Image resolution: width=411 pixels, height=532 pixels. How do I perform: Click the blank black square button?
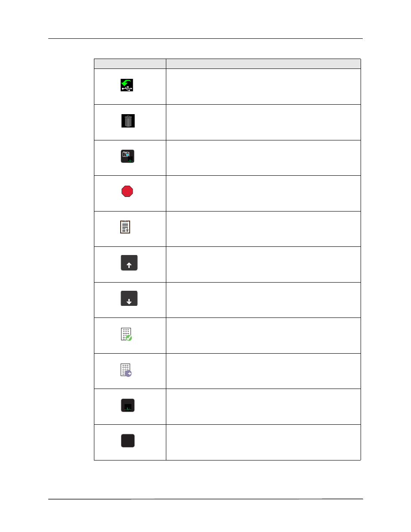coord(128,441)
